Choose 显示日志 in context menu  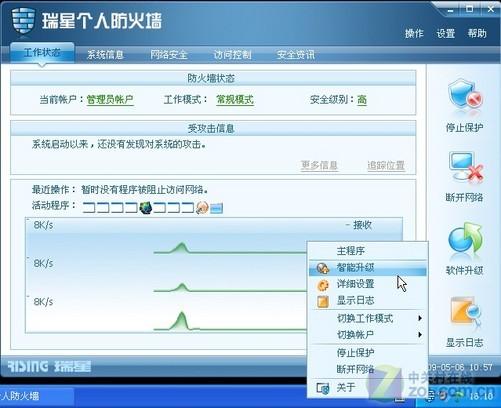point(368,301)
